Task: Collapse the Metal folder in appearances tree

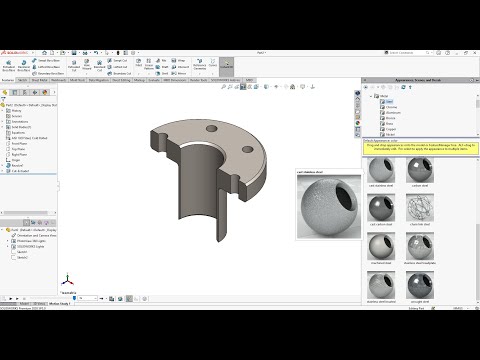Action: pos(371,96)
